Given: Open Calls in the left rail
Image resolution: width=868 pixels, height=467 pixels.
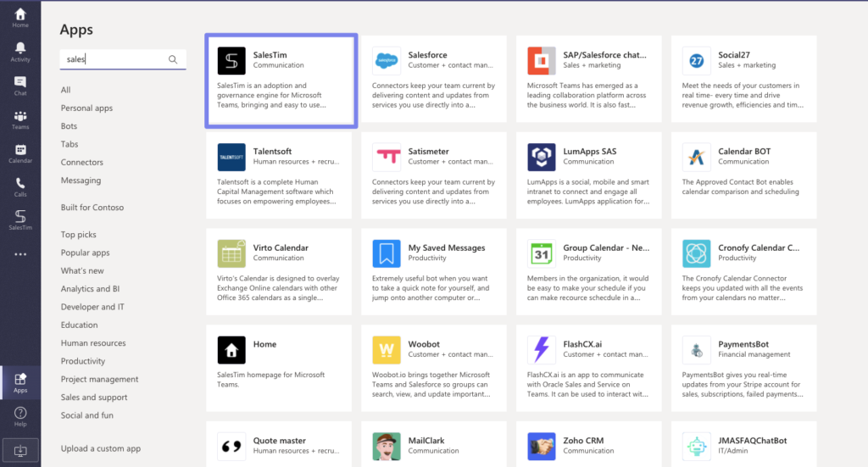Looking at the screenshot, I should (x=20, y=187).
